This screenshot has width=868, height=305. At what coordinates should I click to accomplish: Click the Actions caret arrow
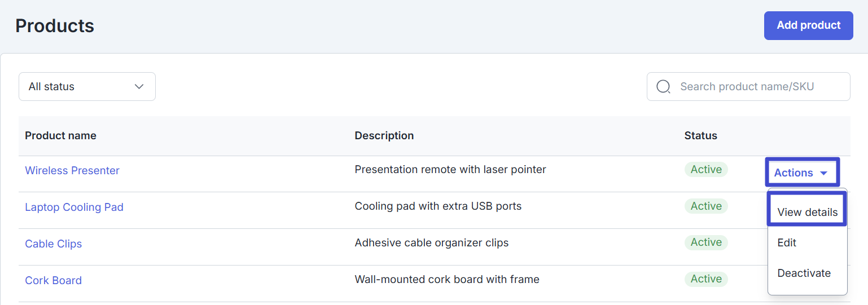tap(823, 173)
